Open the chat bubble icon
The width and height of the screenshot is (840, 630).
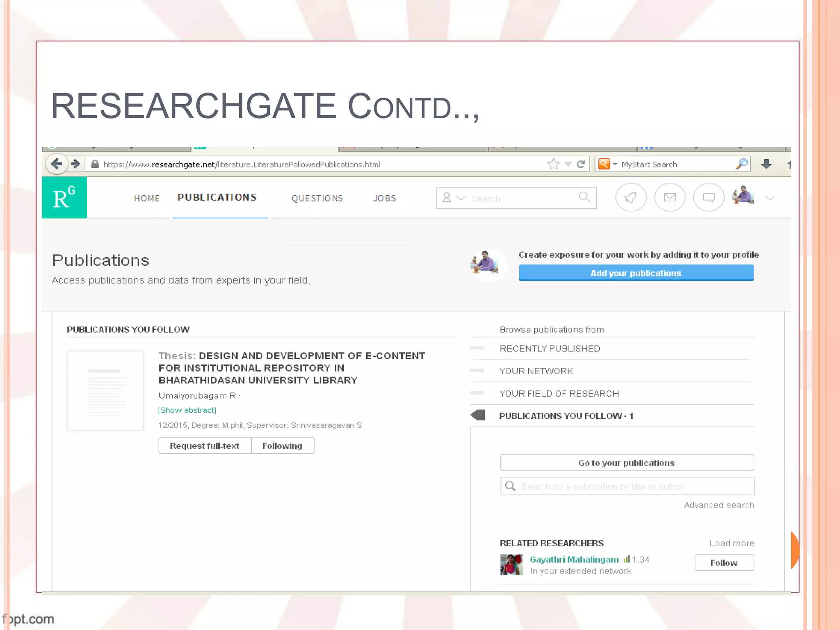[x=708, y=198]
